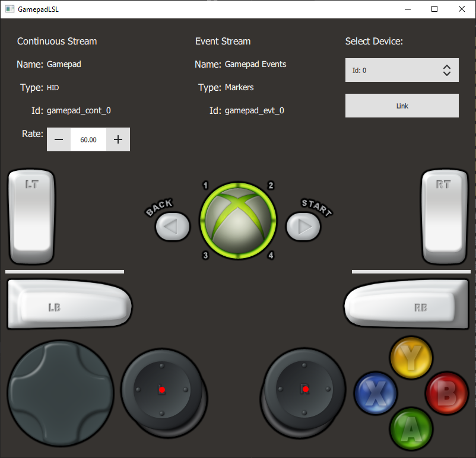Click the gamepad_evt_0 stream Id text
Screen dimensions: 476x458
(x=255, y=110)
